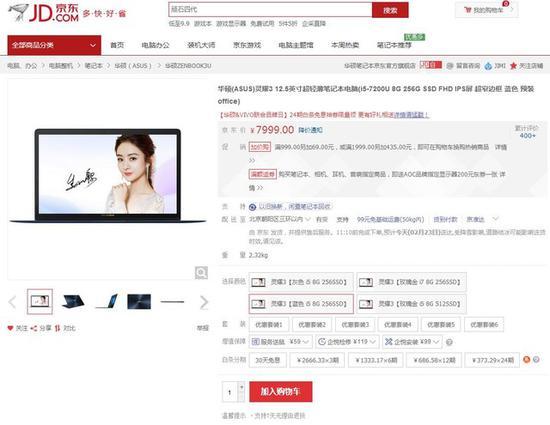
Task: Click the red 搜索 search button
Action: point(390,10)
